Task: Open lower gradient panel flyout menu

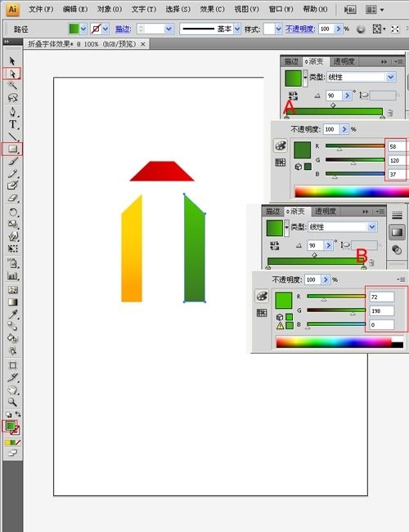Action: 380,212
